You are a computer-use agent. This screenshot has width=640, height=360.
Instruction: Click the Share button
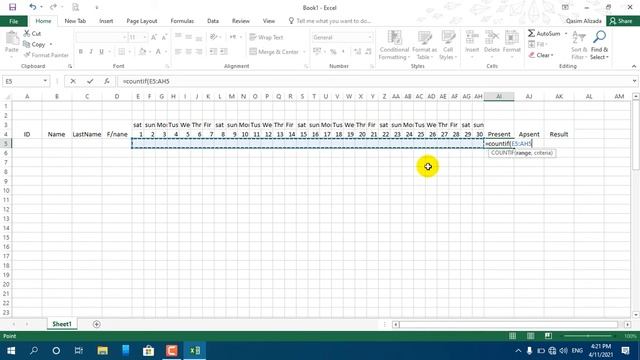[x=622, y=21]
